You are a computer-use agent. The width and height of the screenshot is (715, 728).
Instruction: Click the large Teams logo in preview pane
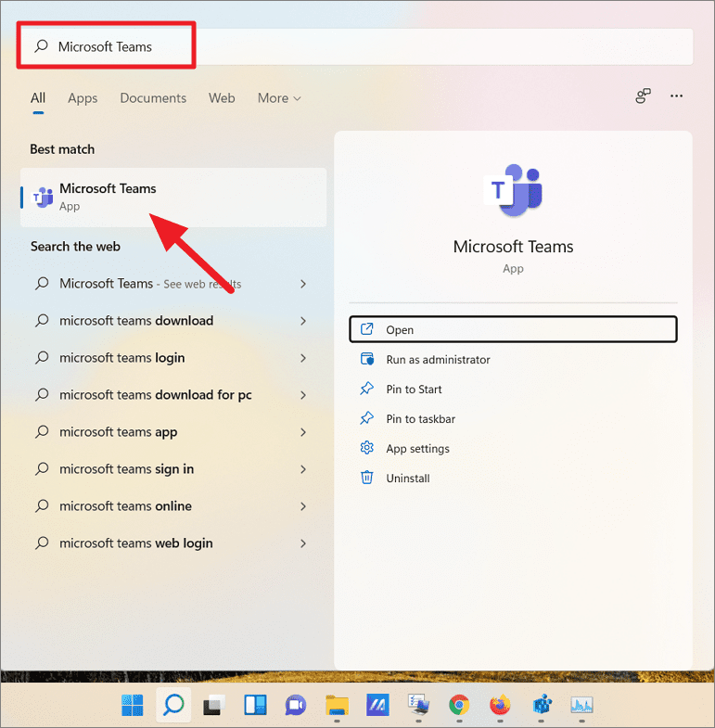(x=513, y=190)
